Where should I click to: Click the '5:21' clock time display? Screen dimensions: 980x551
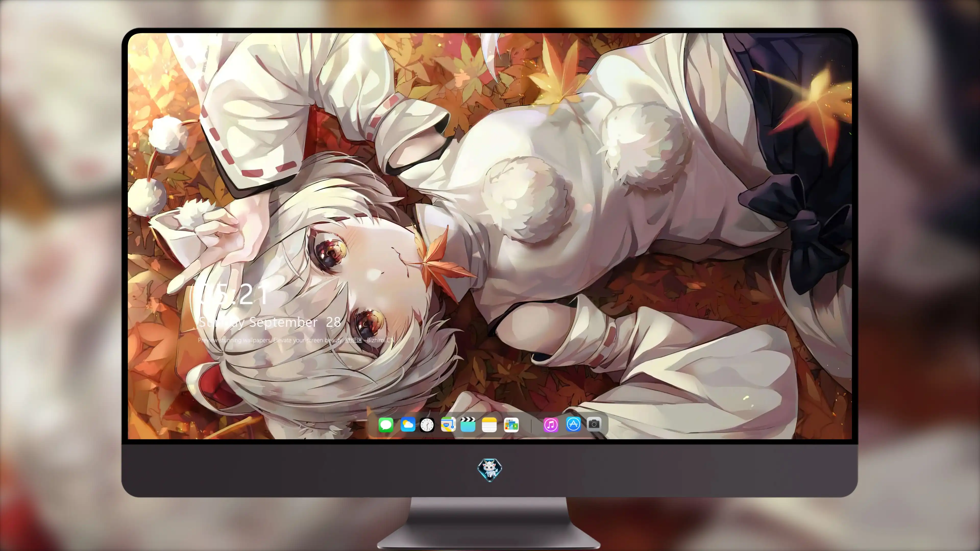(234, 294)
